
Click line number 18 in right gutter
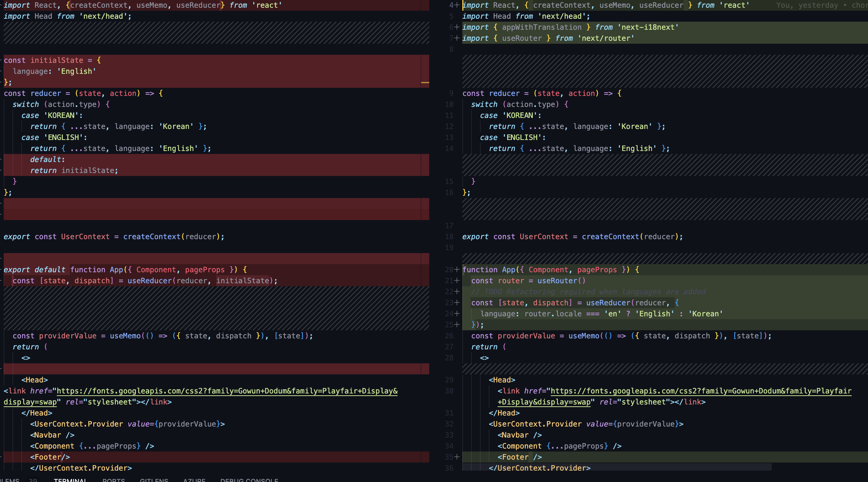click(449, 237)
